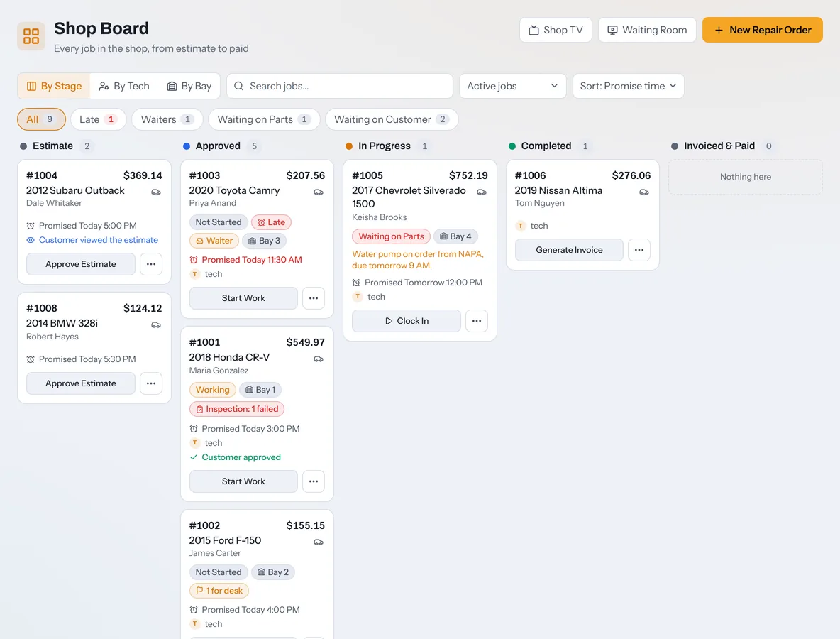Select the All filter chip
Image resolution: width=840 pixels, height=639 pixels.
41,119
